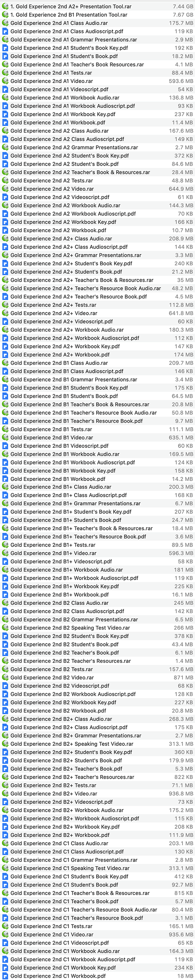Click the archive icon of A1 Class Audio.rar
Screen dimensions: 195x980
5,23
